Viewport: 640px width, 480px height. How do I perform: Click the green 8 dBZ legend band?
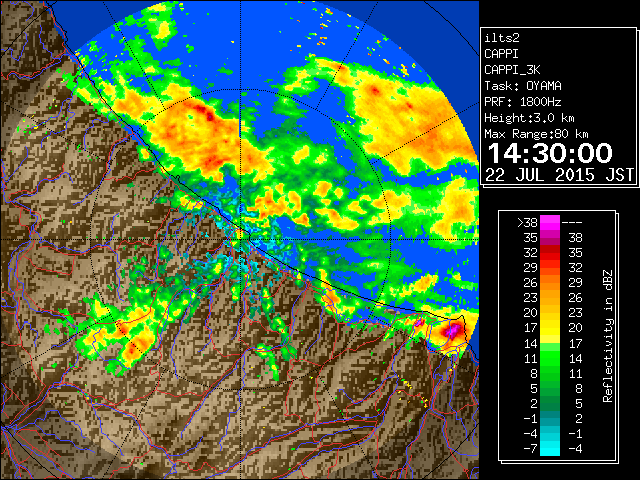tap(550, 373)
